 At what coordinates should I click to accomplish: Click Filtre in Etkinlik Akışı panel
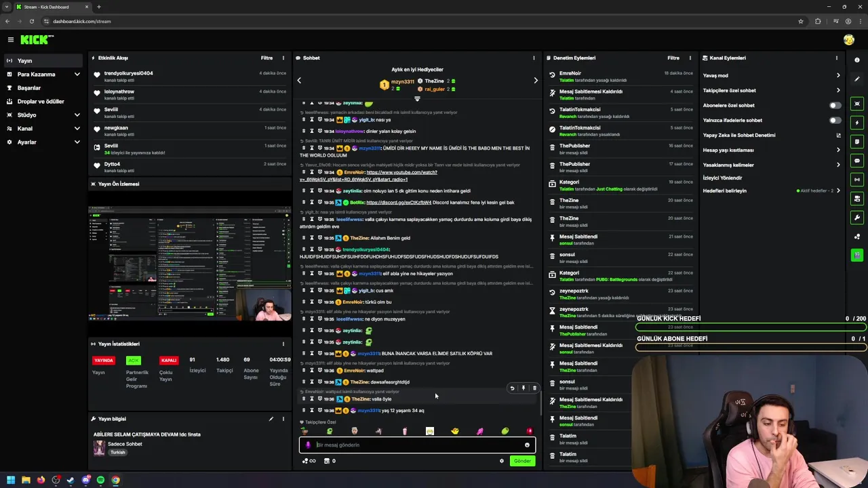[x=267, y=58]
